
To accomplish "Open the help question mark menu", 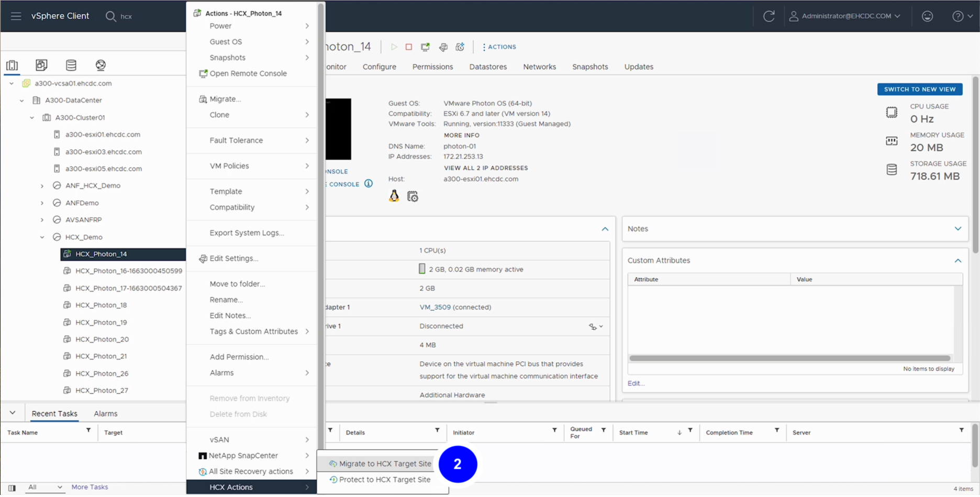I will click(x=957, y=16).
